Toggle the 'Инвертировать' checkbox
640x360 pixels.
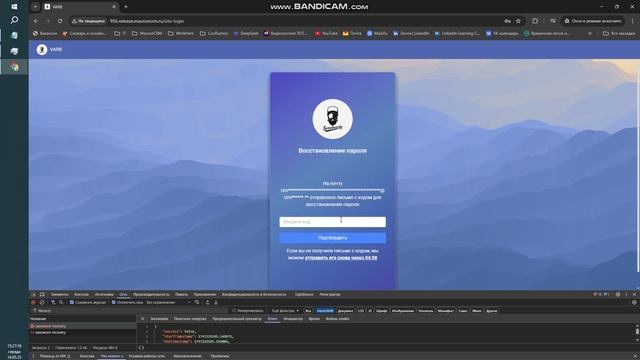click(234, 311)
